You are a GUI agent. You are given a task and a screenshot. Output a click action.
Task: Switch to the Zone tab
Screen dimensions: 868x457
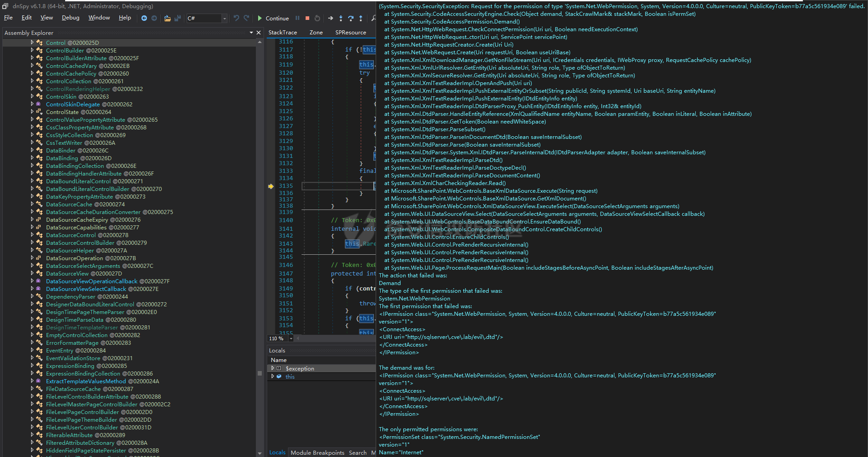click(x=316, y=33)
